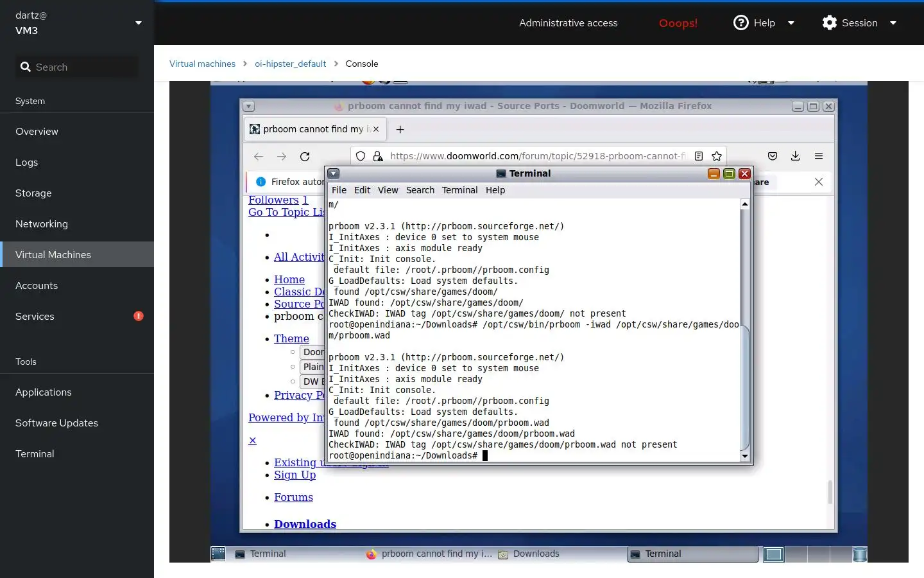Click the text cursor at the terminal prompt
The image size is (924, 578).
click(x=485, y=455)
